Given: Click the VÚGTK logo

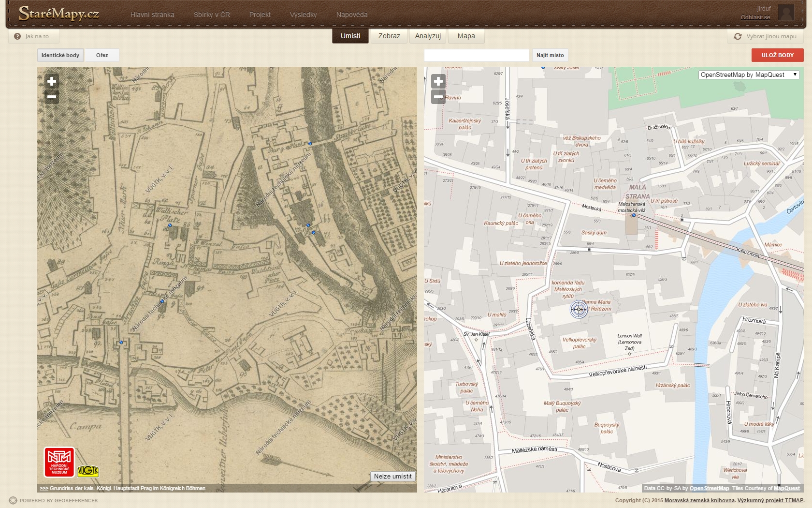Looking at the screenshot, I should [88, 471].
